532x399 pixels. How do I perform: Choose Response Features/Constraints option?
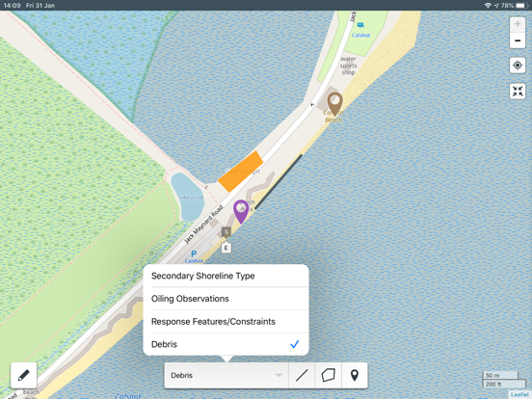tap(226, 321)
